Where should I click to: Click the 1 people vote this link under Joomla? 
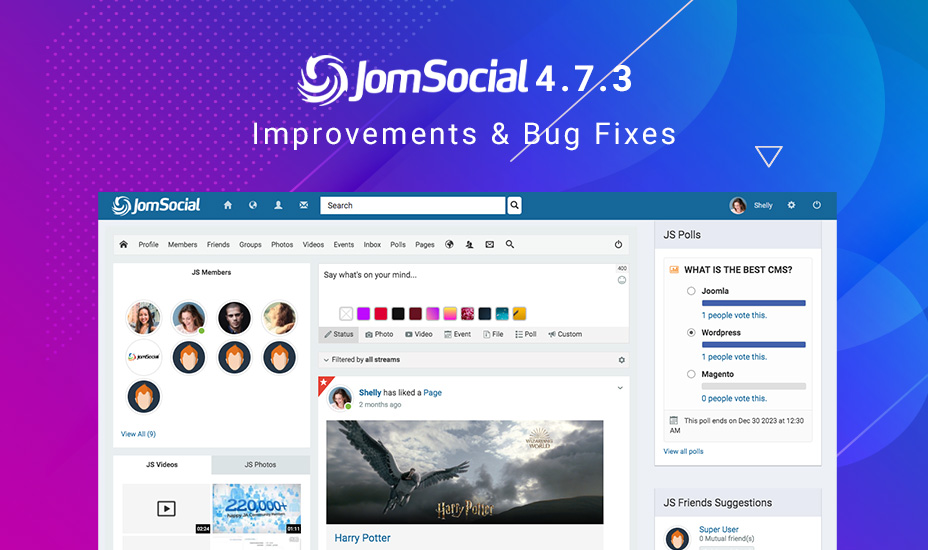(x=734, y=316)
